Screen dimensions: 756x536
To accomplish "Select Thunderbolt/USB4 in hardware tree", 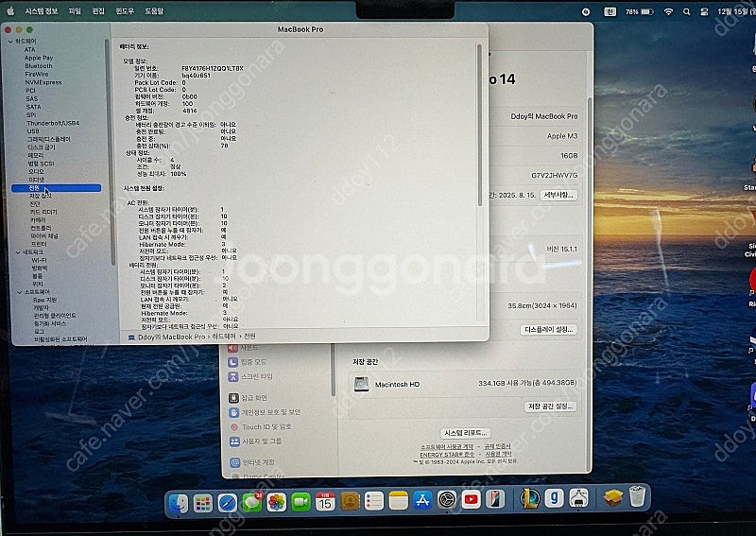I will click(x=53, y=123).
